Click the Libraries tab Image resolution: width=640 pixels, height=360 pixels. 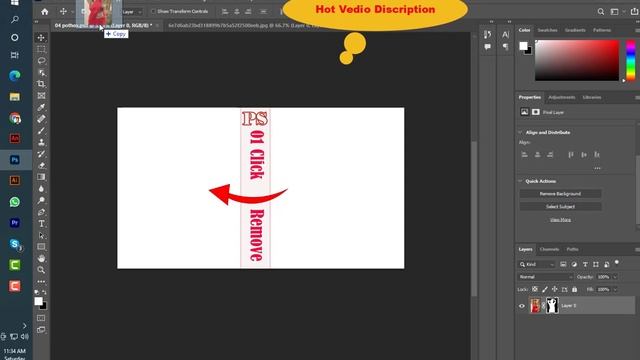(x=592, y=97)
